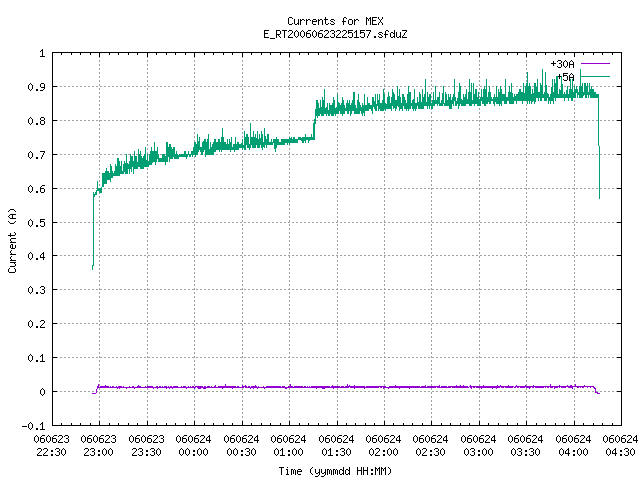
Task: Click the green curve's initial rise near 22:55
Action: (x=93, y=231)
